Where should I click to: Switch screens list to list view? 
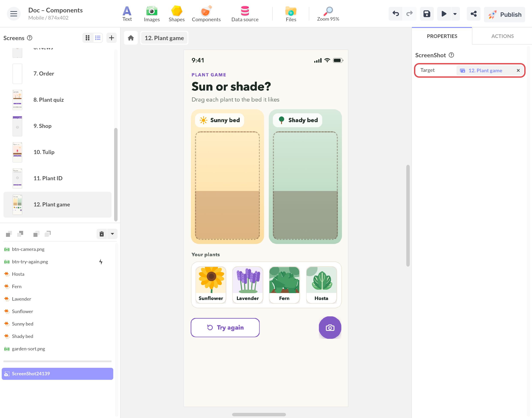pyautogui.click(x=98, y=38)
